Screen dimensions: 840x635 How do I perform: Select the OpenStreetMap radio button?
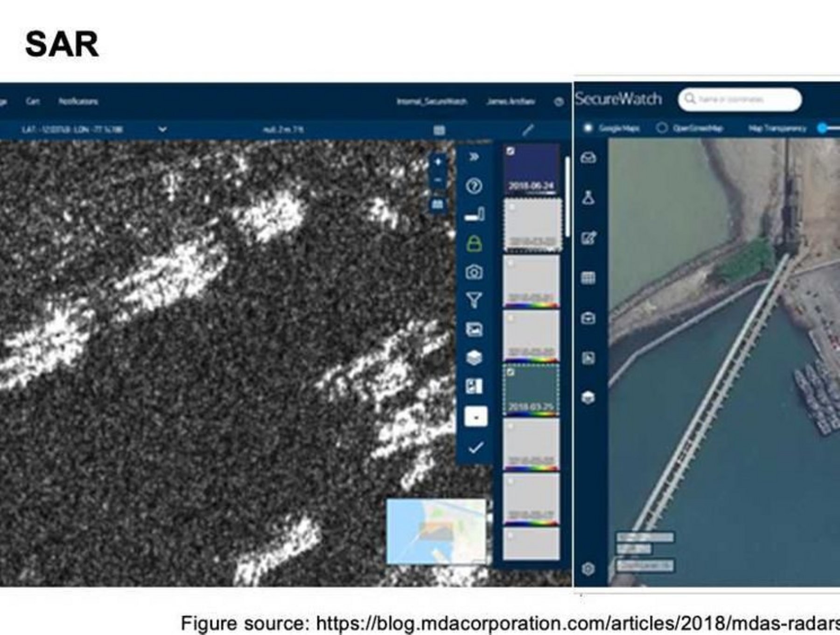tap(661, 128)
